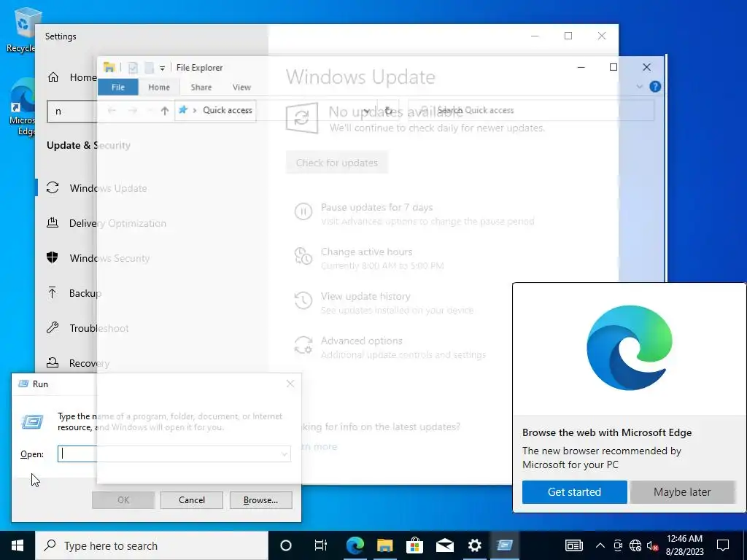
Task: Expand the File Explorer ribbon chevron
Action: pos(639,87)
